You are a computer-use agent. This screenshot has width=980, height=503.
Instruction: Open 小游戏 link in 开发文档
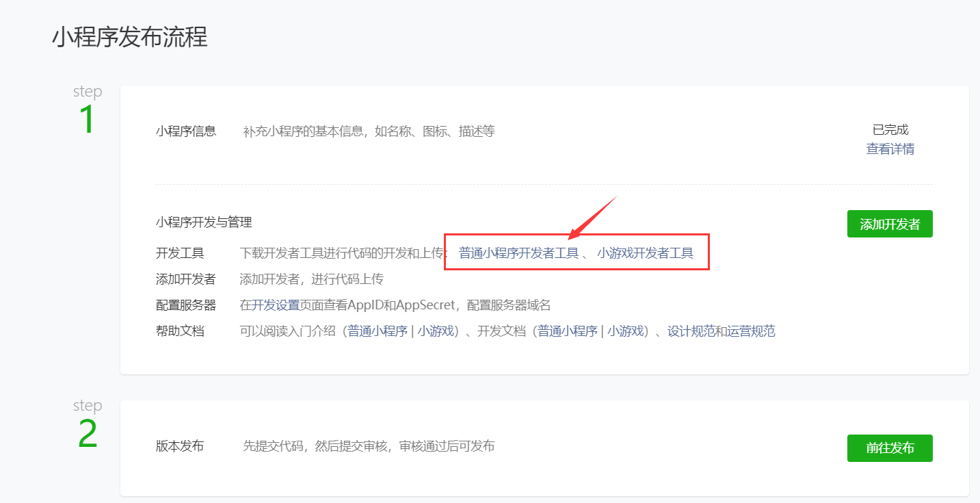pos(626,331)
